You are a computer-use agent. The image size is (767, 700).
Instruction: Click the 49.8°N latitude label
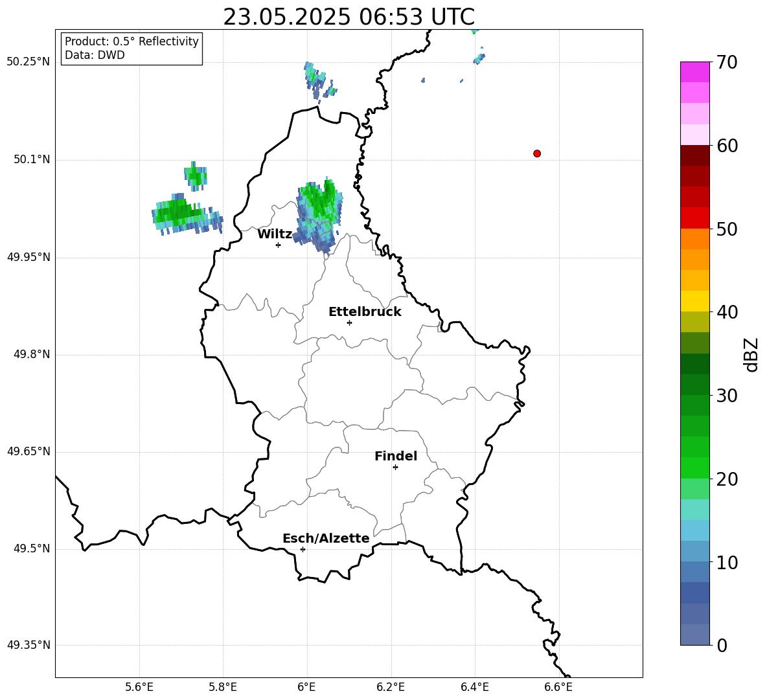point(31,354)
